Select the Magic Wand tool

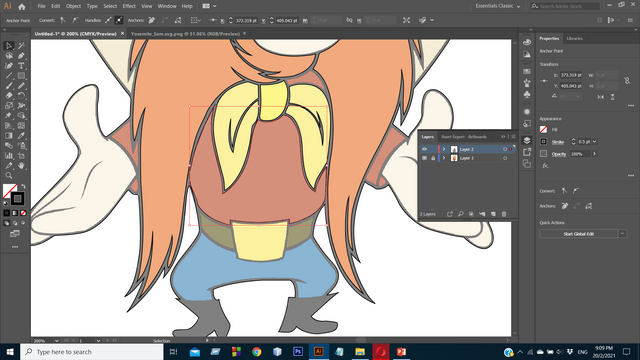pos(21,46)
